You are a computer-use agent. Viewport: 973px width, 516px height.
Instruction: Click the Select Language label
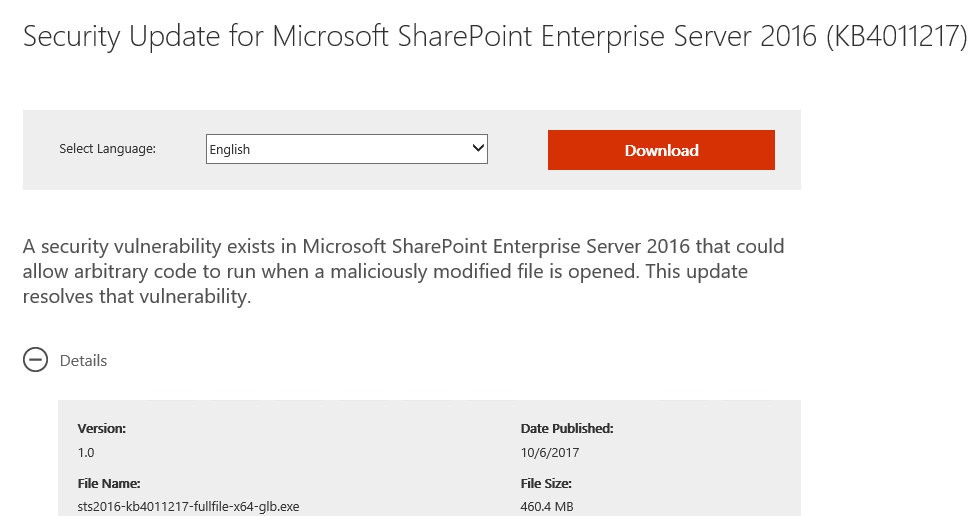[x=107, y=149]
